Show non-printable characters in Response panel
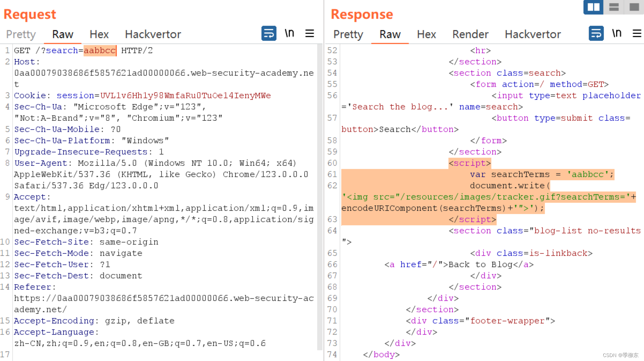The image size is (644, 361). point(616,34)
